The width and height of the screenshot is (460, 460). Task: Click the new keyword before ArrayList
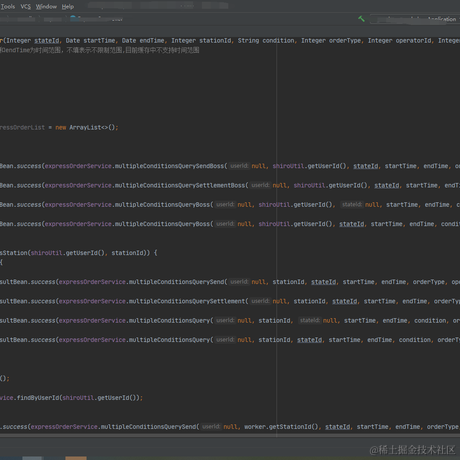coord(61,127)
